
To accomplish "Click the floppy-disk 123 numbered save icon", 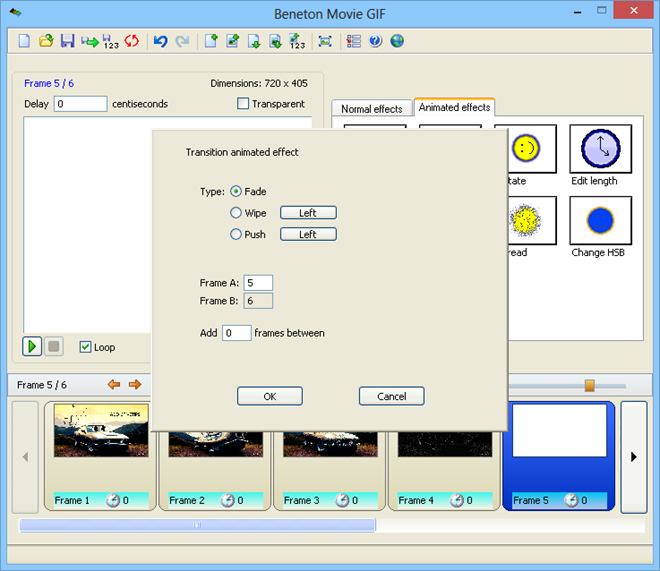I will pos(111,41).
